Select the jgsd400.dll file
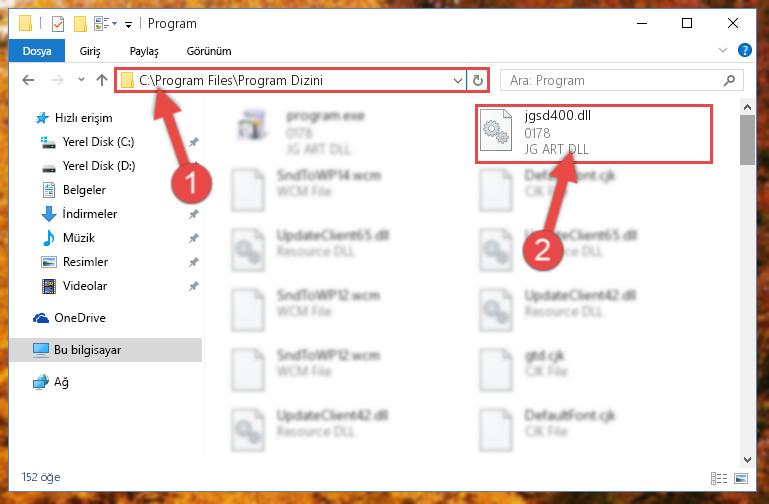The image size is (769, 504). (x=593, y=133)
